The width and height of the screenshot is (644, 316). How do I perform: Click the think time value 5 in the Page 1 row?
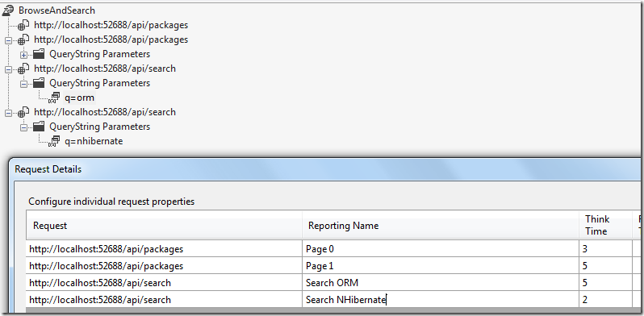pyautogui.click(x=606, y=266)
